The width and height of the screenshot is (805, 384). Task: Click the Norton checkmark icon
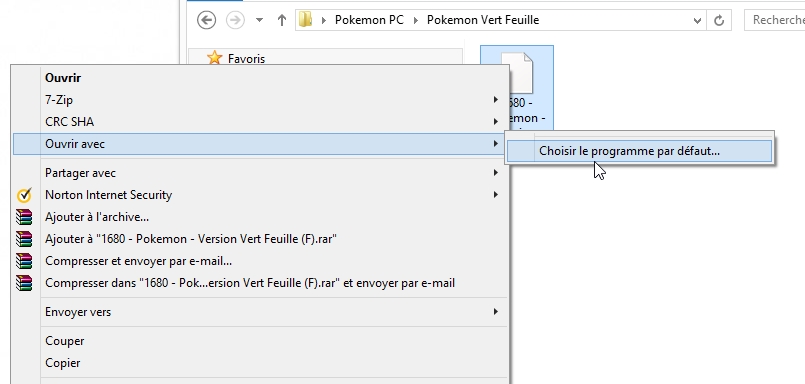click(x=24, y=195)
